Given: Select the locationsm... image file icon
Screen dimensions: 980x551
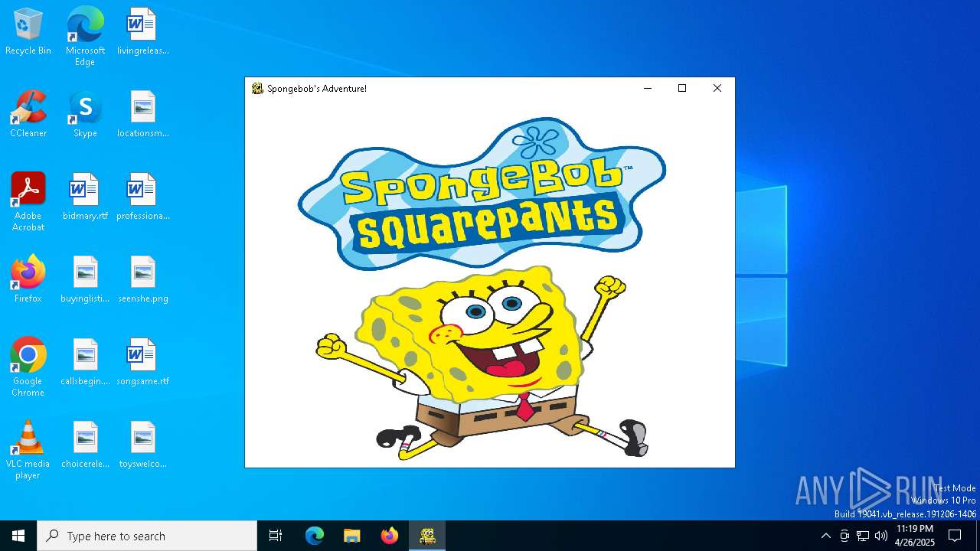Looking at the screenshot, I should click(x=142, y=114).
